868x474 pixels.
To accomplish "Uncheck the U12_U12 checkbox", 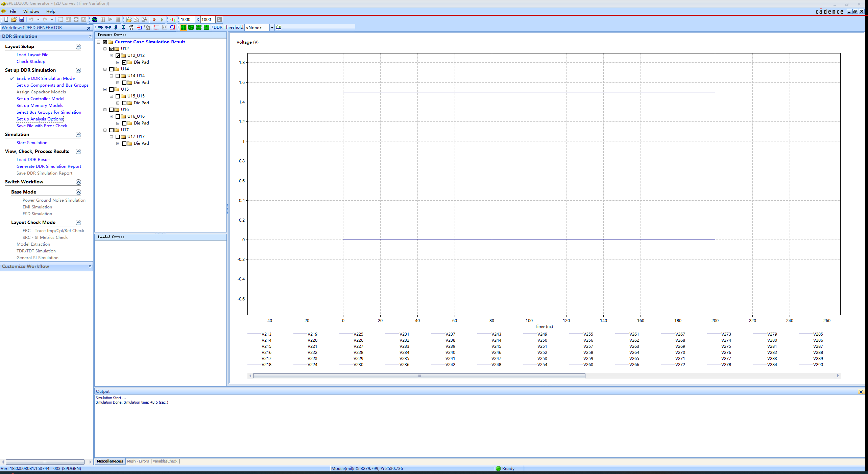I will point(118,55).
